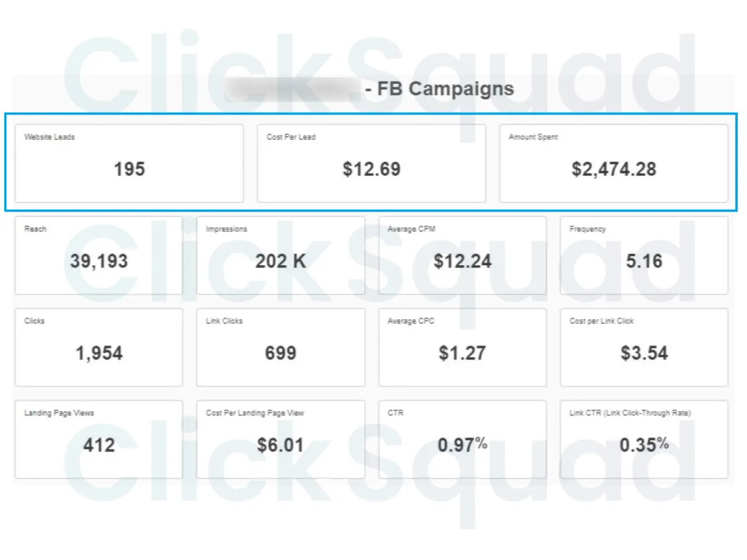
Task: Open the Frequency metric card
Action: (x=644, y=255)
